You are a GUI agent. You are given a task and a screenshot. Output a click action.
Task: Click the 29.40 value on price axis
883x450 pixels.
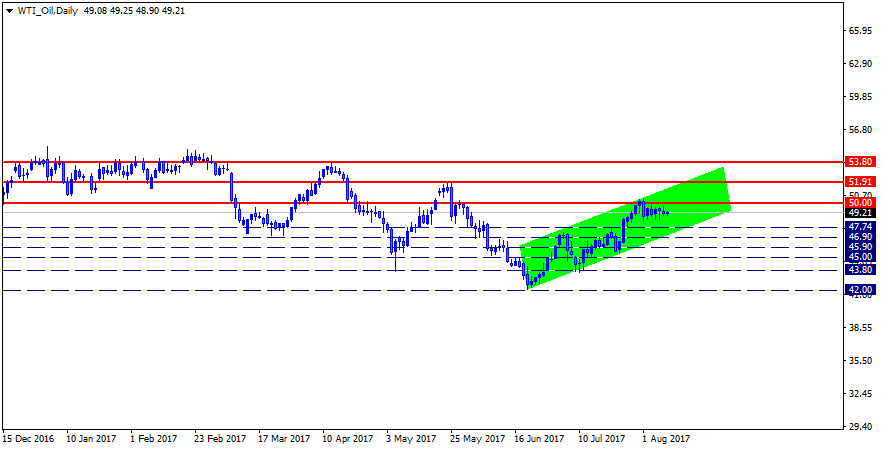click(860, 426)
